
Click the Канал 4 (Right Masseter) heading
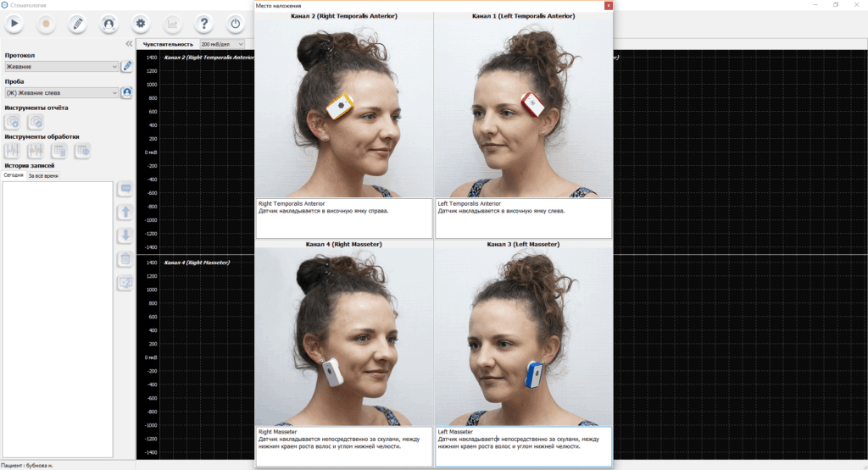[x=344, y=244]
